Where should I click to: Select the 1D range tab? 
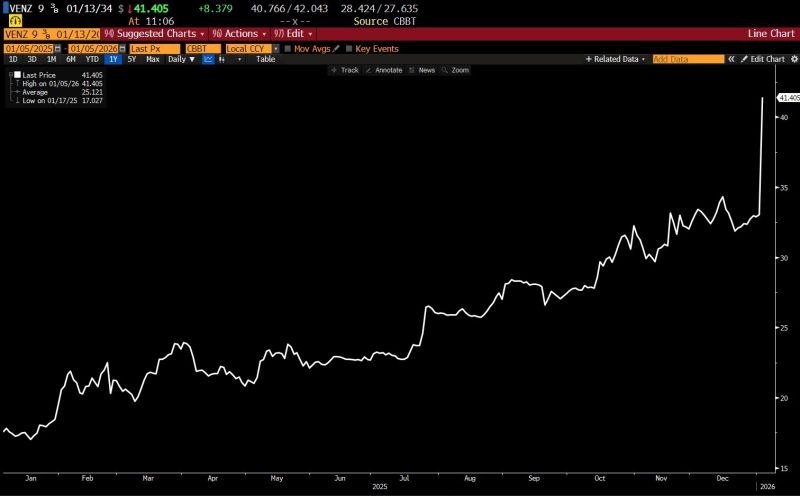coord(13,59)
